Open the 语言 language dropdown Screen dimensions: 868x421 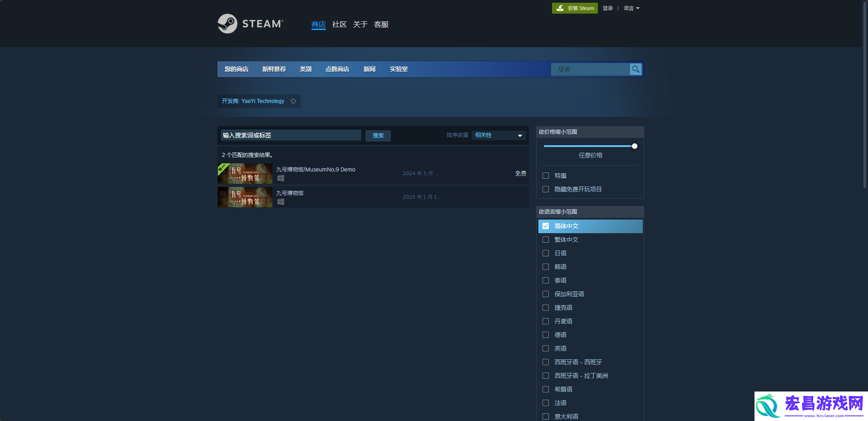tap(631, 8)
